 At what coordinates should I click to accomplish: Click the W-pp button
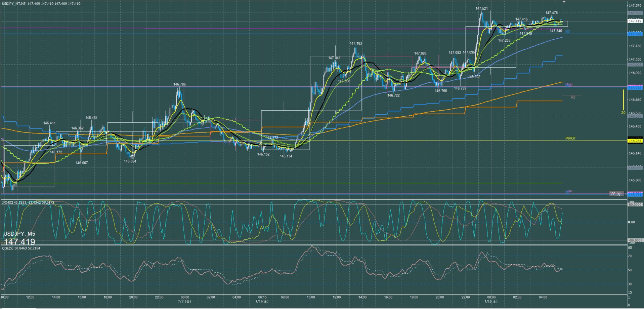[x=616, y=193]
